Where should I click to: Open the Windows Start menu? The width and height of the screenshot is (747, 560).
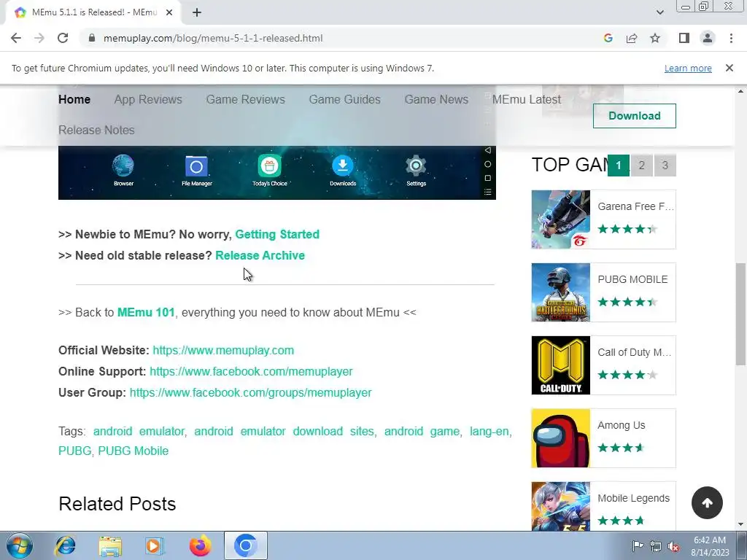[x=20, y=545]
